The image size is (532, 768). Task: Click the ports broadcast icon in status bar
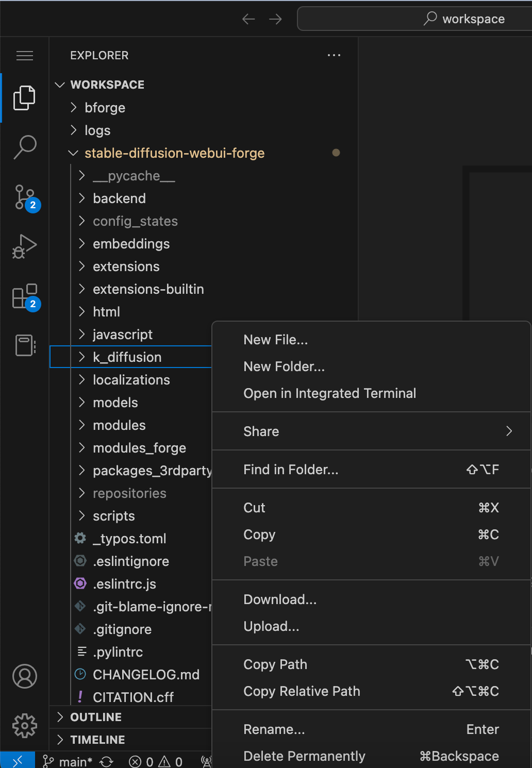click(206, 761)
